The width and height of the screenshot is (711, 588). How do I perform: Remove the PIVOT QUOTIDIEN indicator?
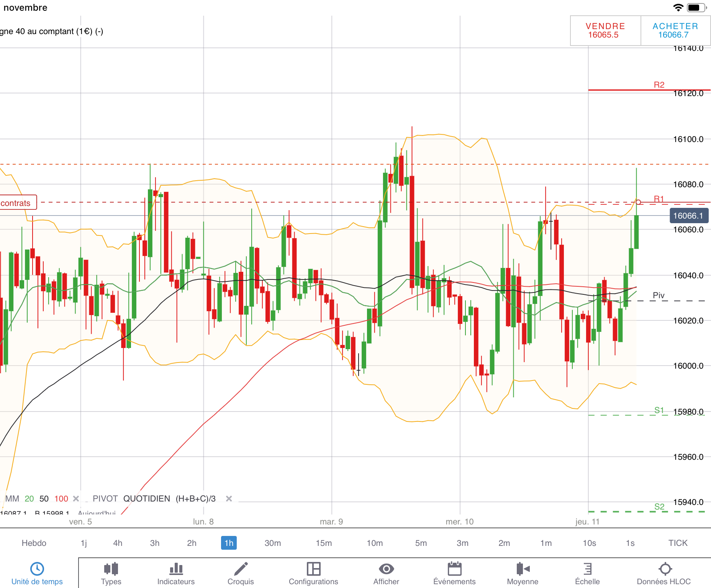click(229, 498)
